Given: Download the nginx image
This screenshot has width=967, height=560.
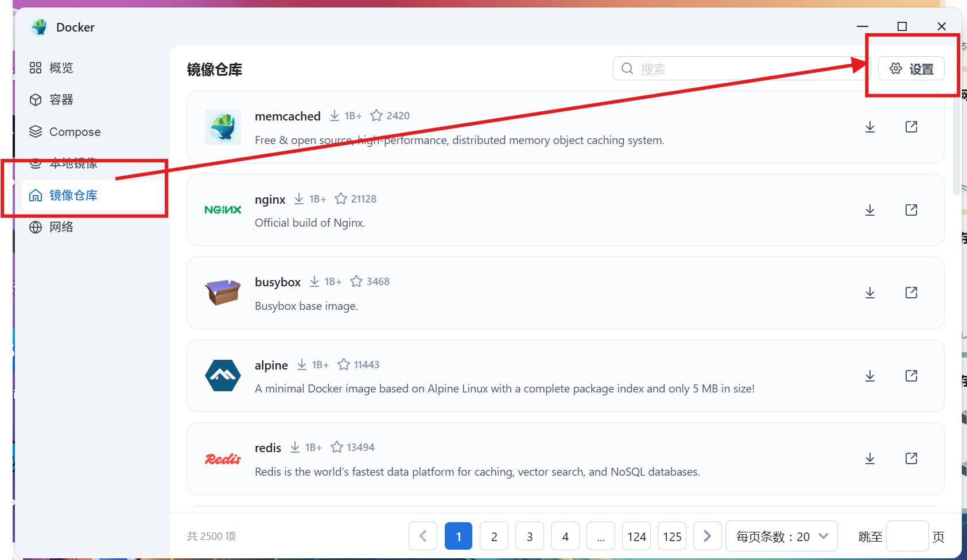Looking at the screenshot, I should point(869,209).
